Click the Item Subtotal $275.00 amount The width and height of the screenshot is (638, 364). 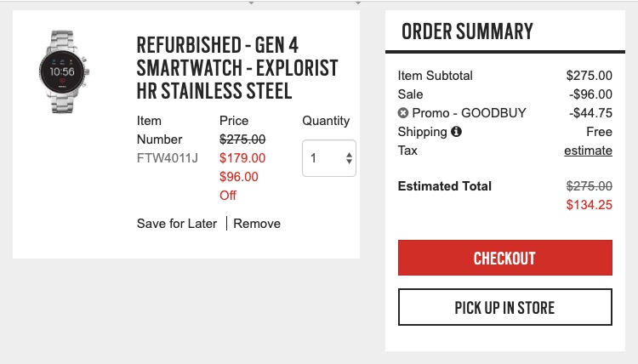point(590,76)
